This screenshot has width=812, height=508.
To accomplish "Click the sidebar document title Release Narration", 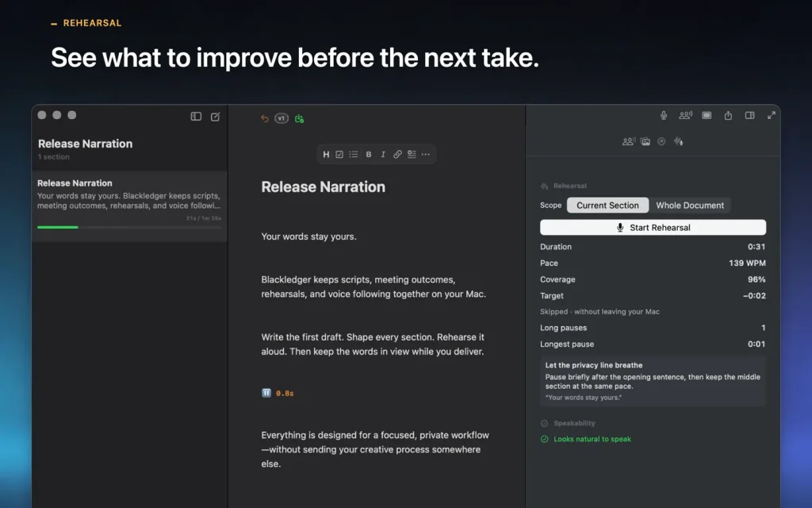I will pyautogui.click(x=85, y=144).
